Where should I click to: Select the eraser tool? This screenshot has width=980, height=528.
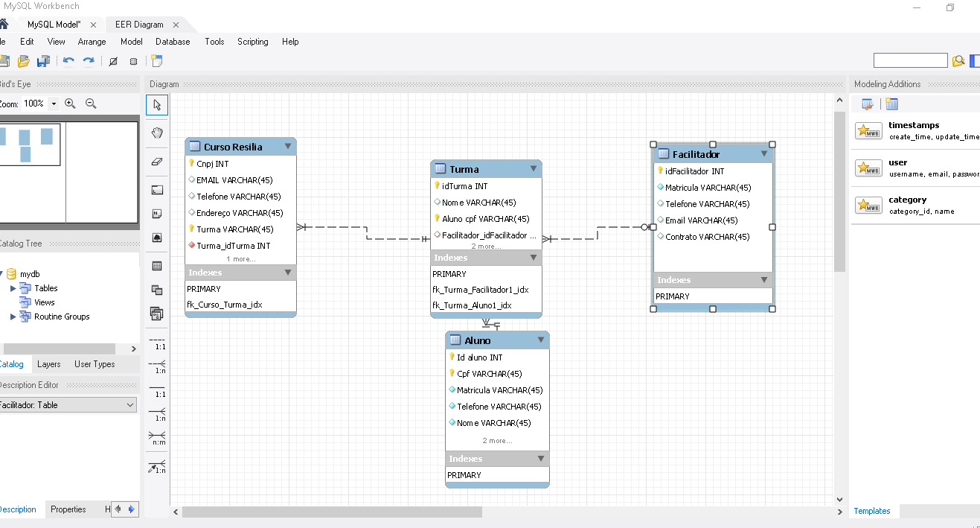click(x=157, y=161)
